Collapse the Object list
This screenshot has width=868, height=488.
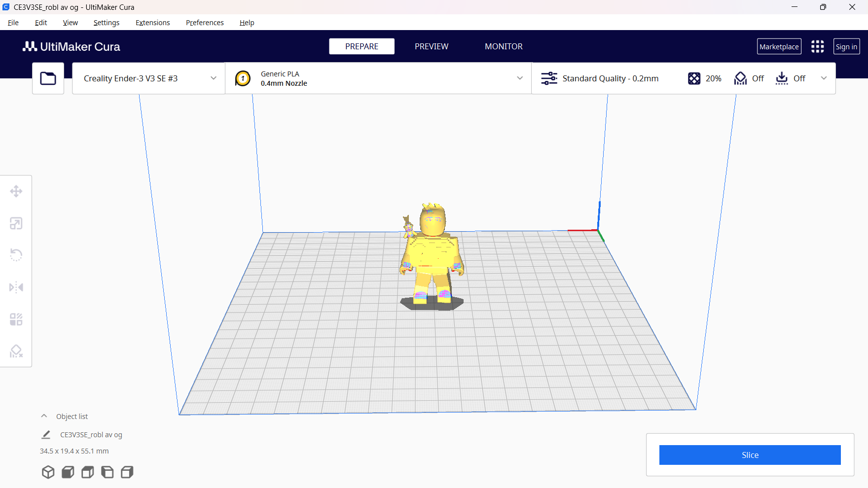click(x=44, y=416)
